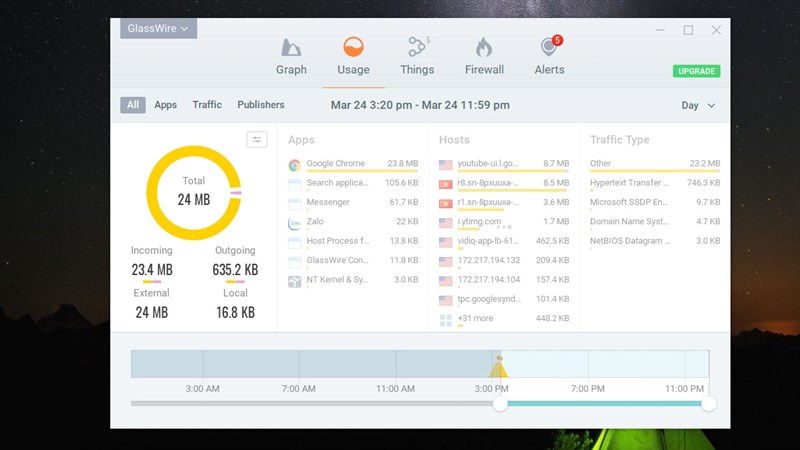This screenshot has width=800, height=450.
Task: Select the Hypertext Transfer traffic type
Action: 655,184
